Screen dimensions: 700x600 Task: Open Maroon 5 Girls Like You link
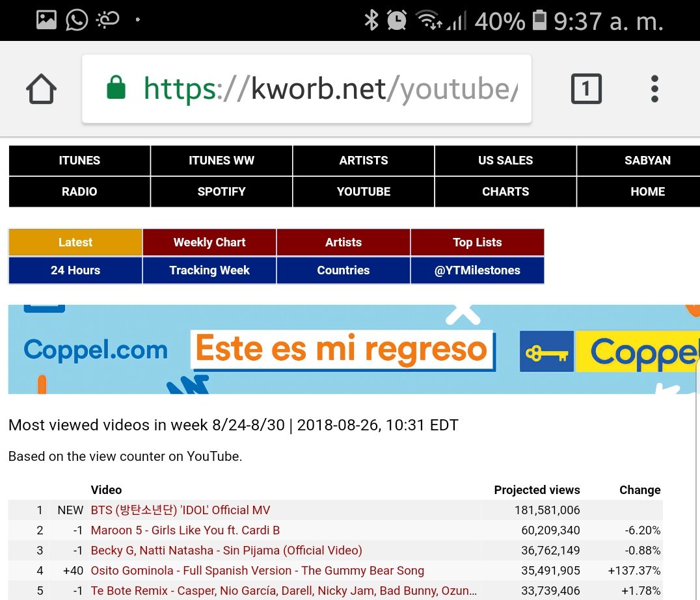(x=185, y=530)
